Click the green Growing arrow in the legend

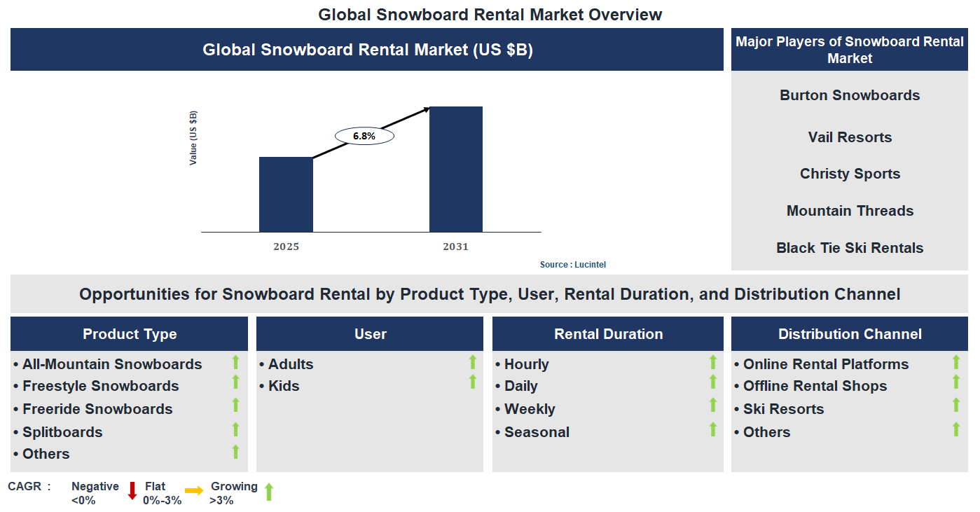click(268, 491)
